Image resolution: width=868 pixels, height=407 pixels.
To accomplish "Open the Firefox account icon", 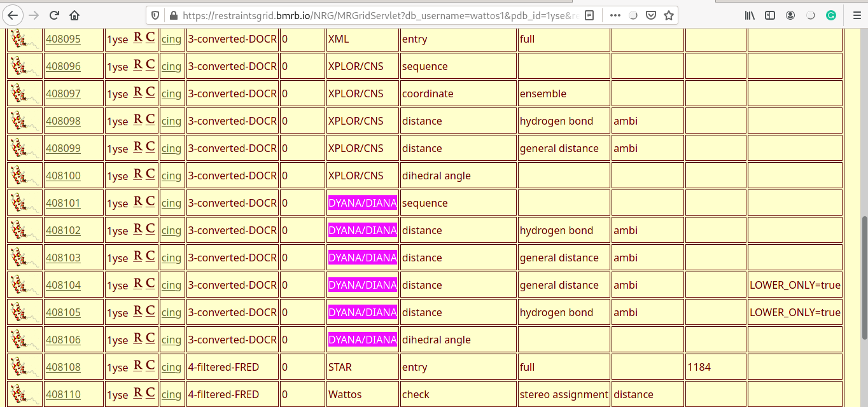I will click(790, 15).
